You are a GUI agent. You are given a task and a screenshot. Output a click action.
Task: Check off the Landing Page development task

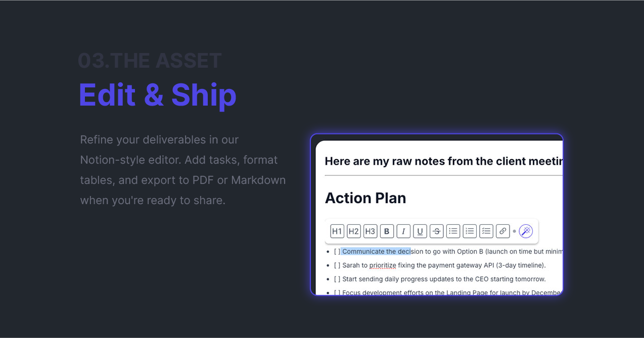pos(337,292)
